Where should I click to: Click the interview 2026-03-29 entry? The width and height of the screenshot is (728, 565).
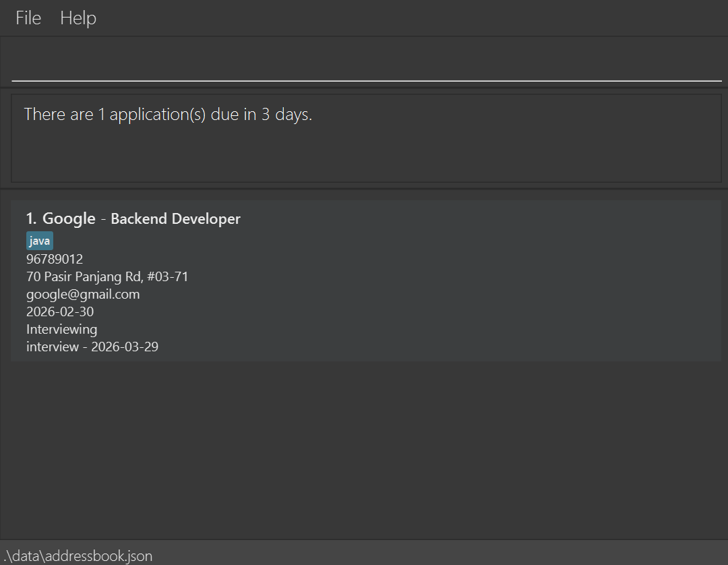(x=92, y=347)
